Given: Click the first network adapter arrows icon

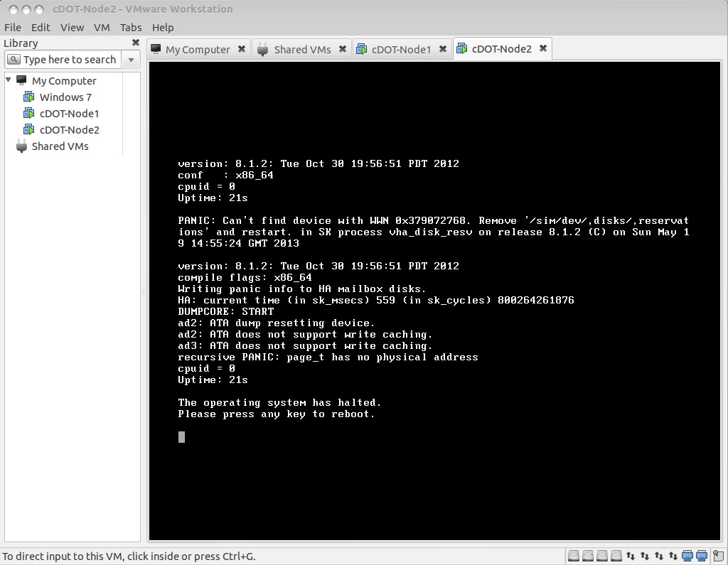Looking at the screenshot, I should [x=631, y=555].
